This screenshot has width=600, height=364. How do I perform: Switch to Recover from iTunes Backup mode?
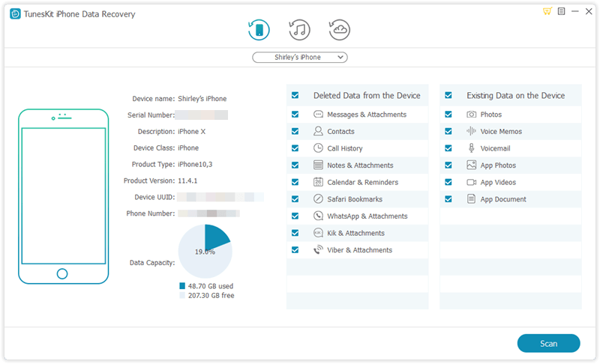(299, 30)
